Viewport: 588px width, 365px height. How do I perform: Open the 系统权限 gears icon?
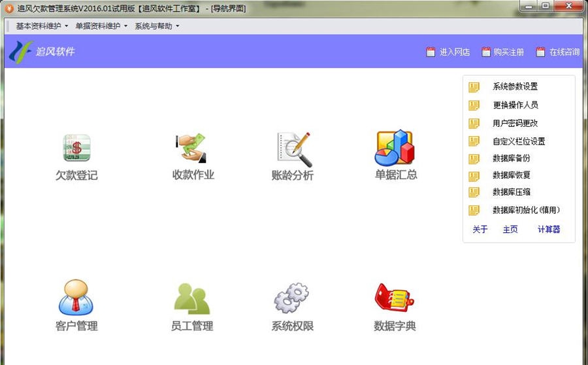click(x=291, y=298)
